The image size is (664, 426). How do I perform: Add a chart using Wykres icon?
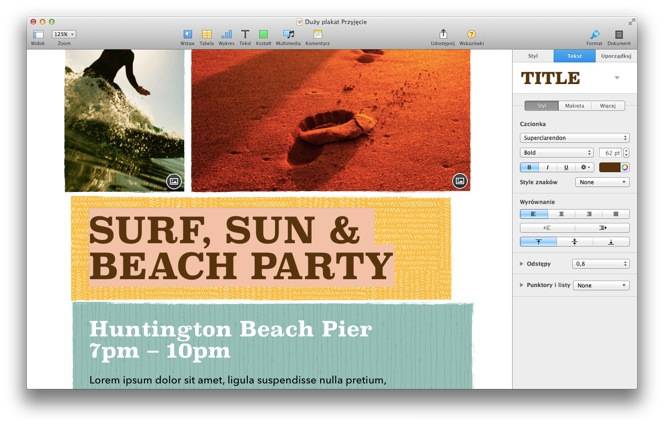(227, 34)
